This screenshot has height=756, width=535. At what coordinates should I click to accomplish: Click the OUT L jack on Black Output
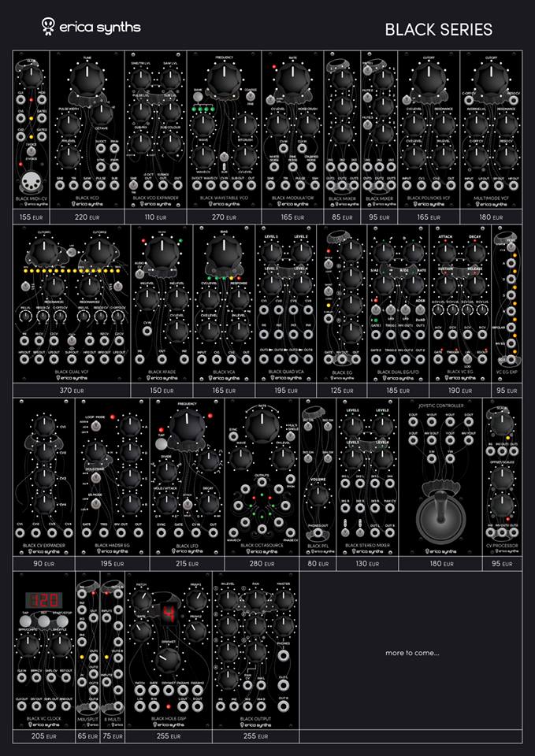coord(284,685)
